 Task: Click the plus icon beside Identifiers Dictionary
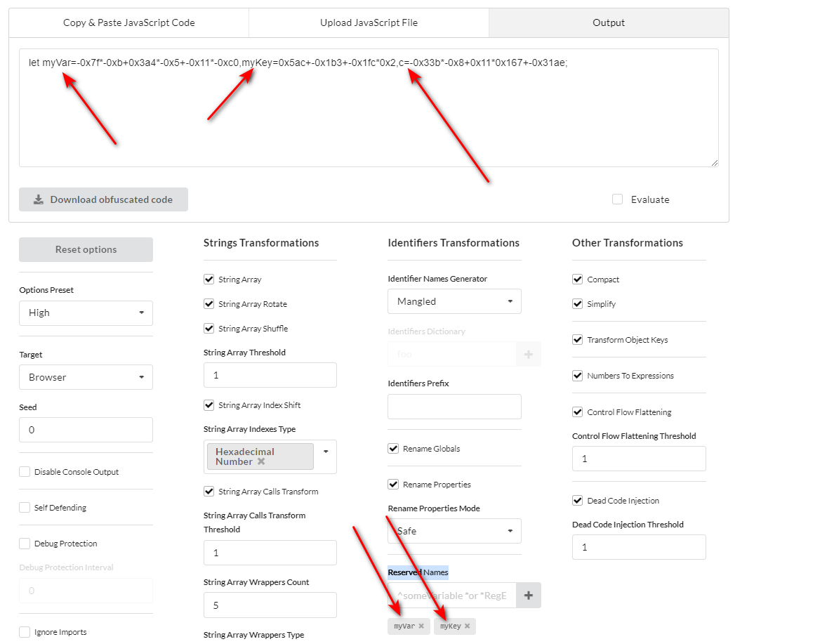529,354
